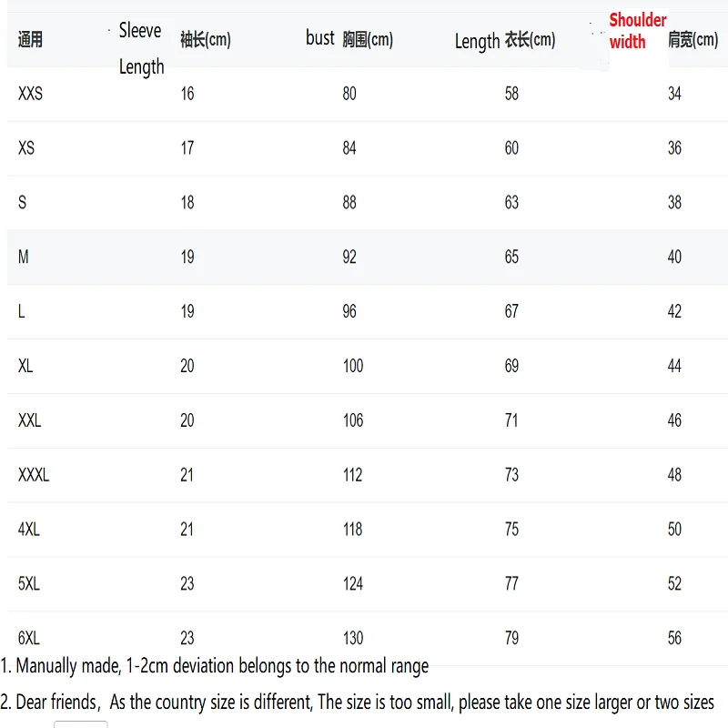
Task: Click bust value 100 in XL row
Action: tap(353, 366)
